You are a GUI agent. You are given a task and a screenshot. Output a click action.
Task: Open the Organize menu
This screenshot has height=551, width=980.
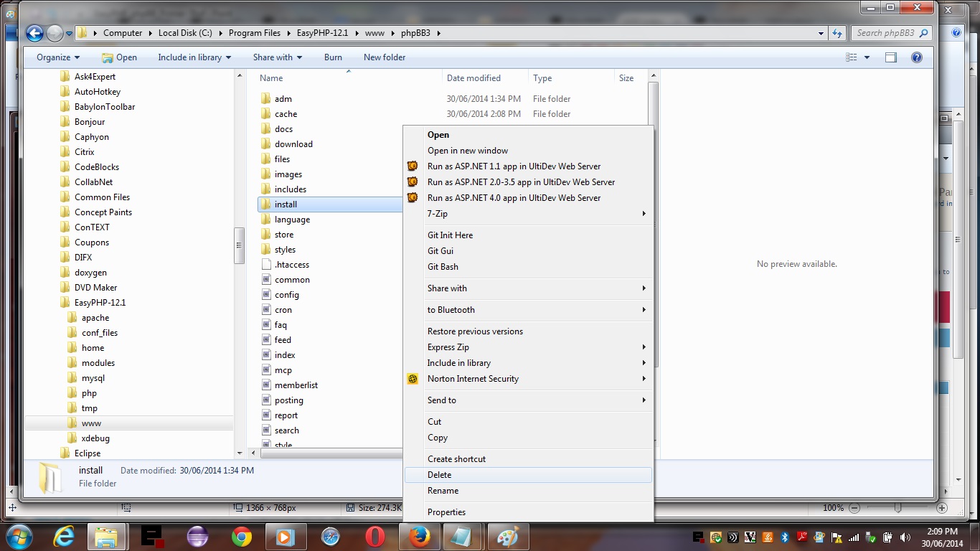pyautogui.click(x=58, y=57)
